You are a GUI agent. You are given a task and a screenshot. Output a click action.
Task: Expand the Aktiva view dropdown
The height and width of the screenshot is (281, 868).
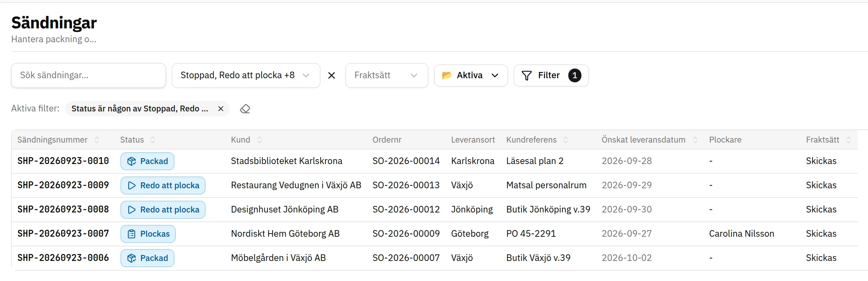click(x=471, y=75)
